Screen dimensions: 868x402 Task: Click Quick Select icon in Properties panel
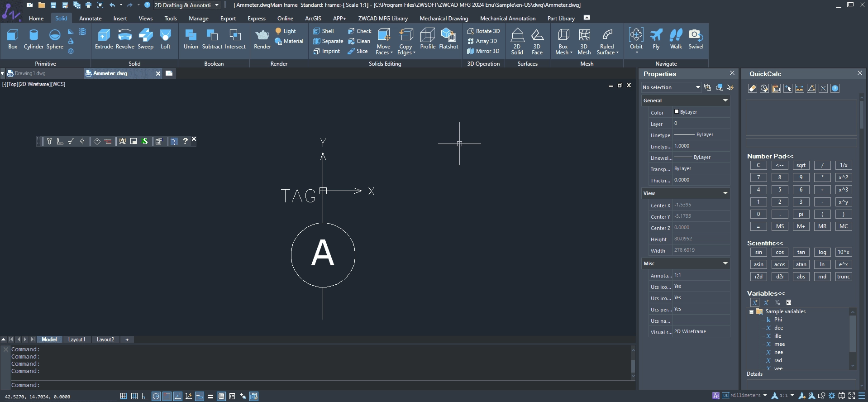pos(730,87)
